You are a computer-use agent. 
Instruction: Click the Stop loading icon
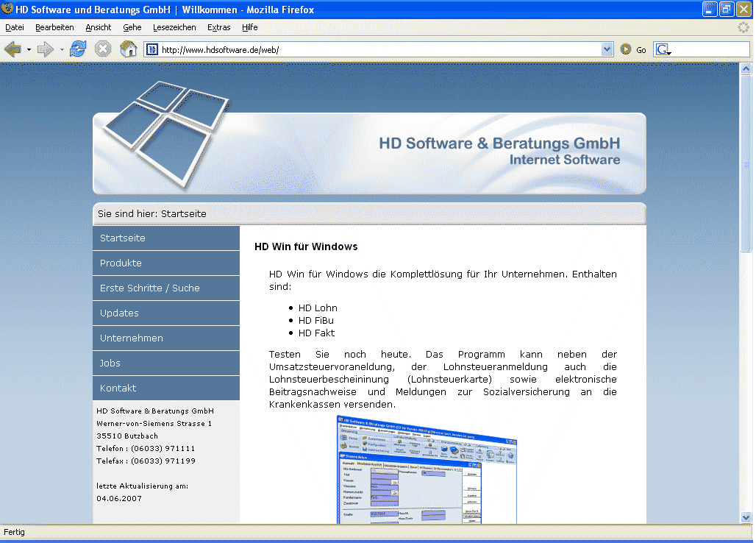tap(103, 49)
